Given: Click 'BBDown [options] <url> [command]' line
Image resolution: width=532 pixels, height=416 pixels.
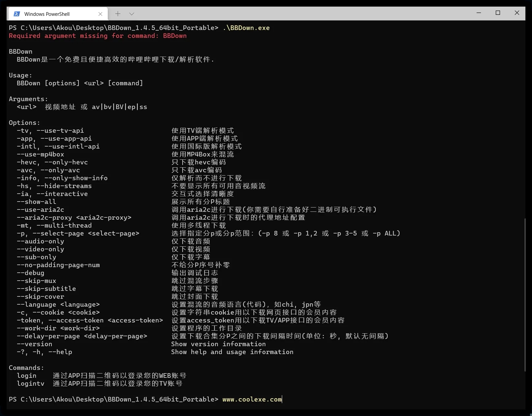Looking at the screenshot, I should [x=80, y=83].
